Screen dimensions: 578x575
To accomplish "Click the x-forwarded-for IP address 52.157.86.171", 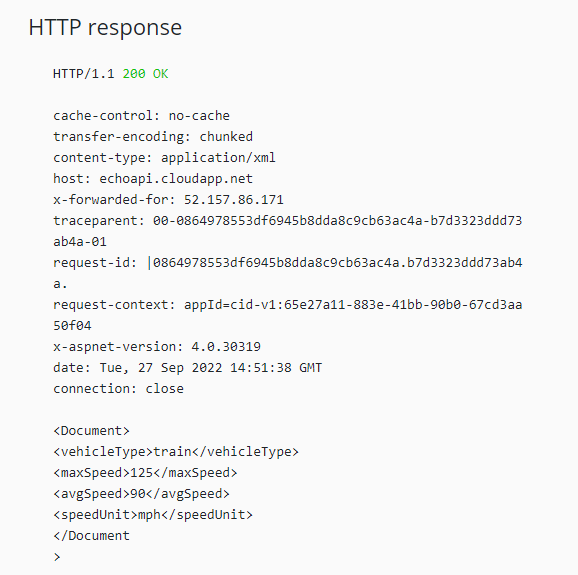I will [x=234, y=200].
